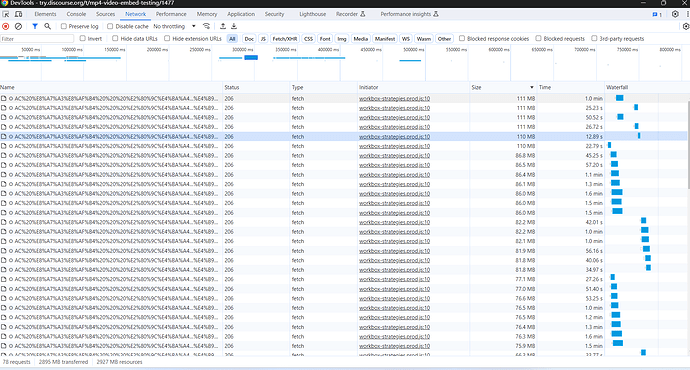Select the All request type filter

point(232,39)
